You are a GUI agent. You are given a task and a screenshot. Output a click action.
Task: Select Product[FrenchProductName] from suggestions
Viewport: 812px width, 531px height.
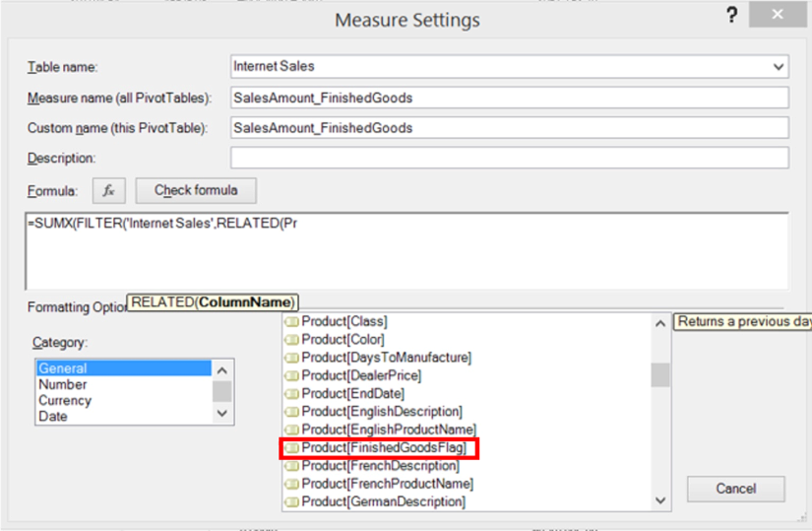click(387, 484)
